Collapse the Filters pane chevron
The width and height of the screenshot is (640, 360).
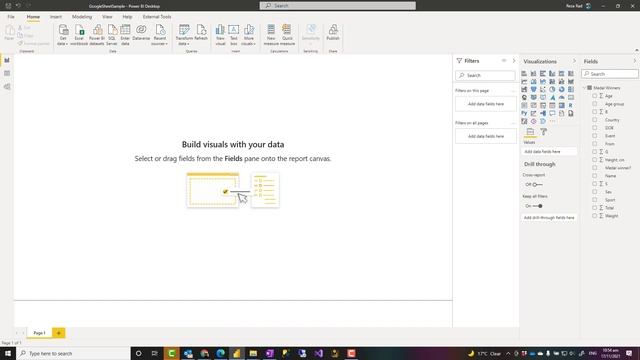tap(514, 61)
